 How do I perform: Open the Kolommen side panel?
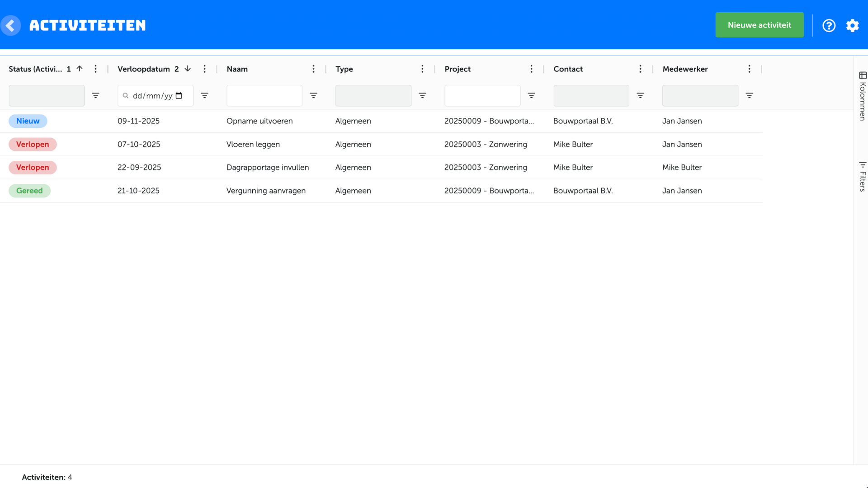pyautogui.click(x=863, y=96)
